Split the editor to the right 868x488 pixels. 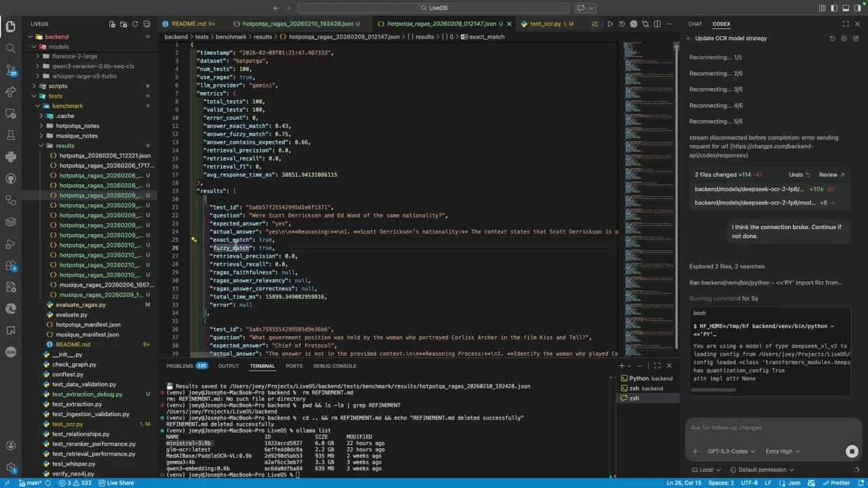[x=657, y=24]
